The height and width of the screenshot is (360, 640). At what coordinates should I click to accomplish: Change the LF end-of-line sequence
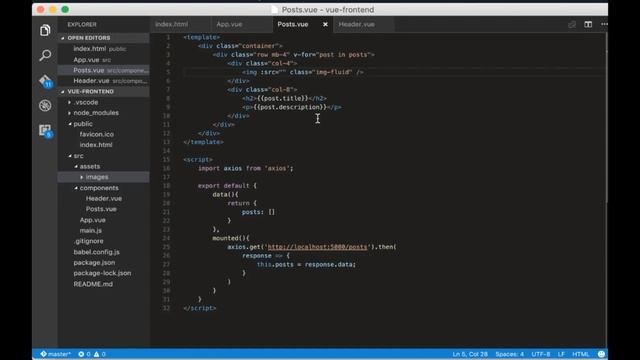click(561, 354)
